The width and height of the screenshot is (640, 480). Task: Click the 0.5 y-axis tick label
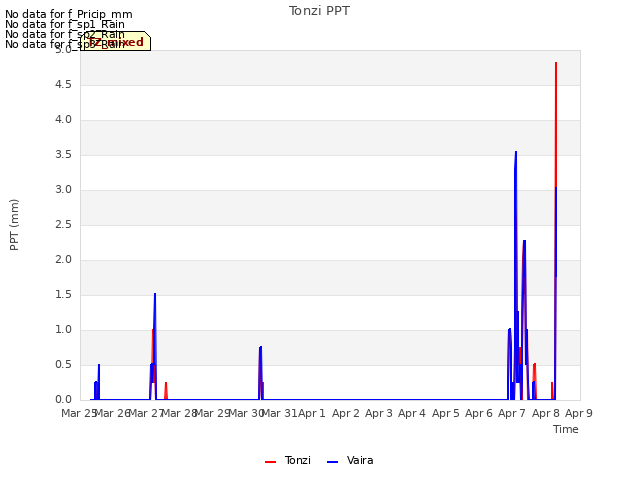coord(63,364)
